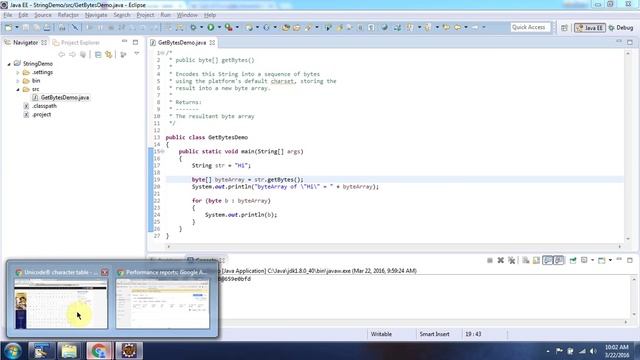The width and height of the screenshot is (640, 360).
Task: Toggle the Debug perspective button
Action: point(621,28)
